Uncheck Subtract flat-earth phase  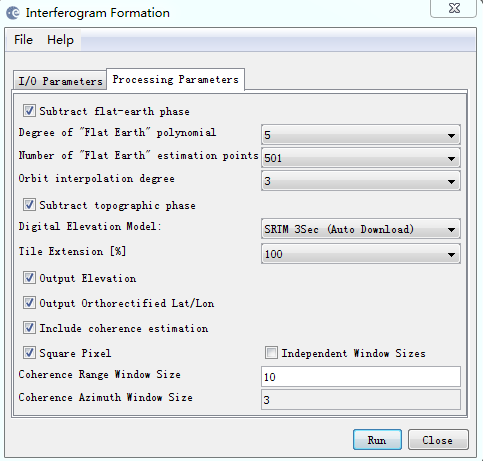(29, 110)
